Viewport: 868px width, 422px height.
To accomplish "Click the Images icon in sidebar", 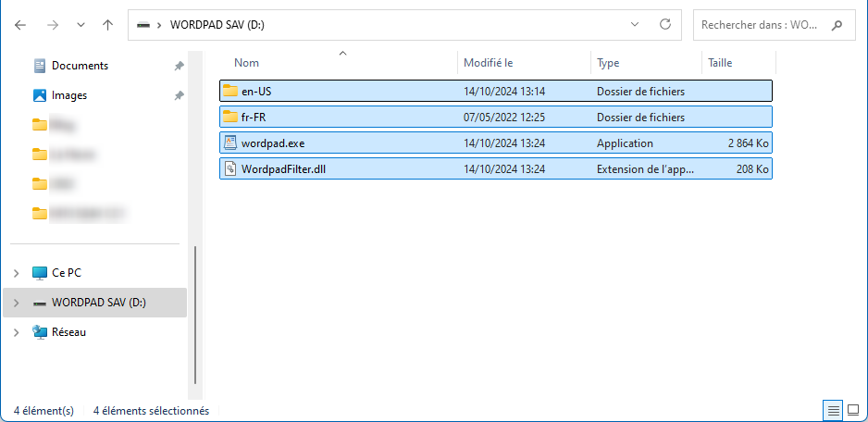I will point(39,96).
